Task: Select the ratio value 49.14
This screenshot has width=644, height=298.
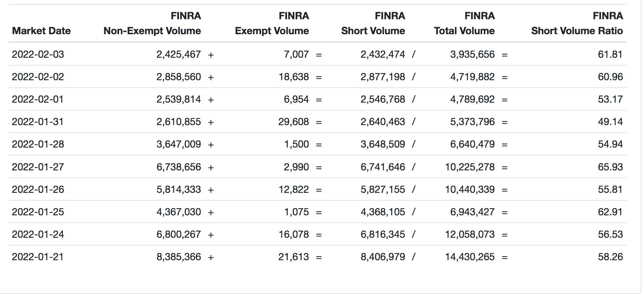Action: click(x=610, y=122)
